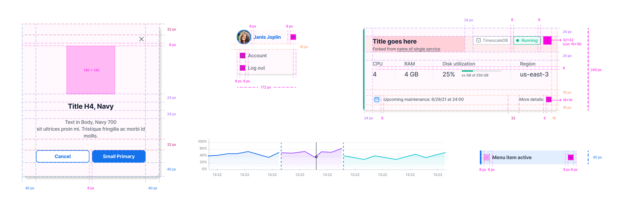Click the smiley Account icon

(242, 56)
